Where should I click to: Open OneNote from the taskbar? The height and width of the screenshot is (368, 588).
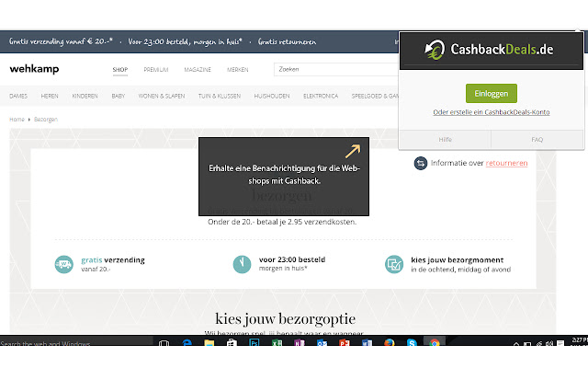coord(300,341)
